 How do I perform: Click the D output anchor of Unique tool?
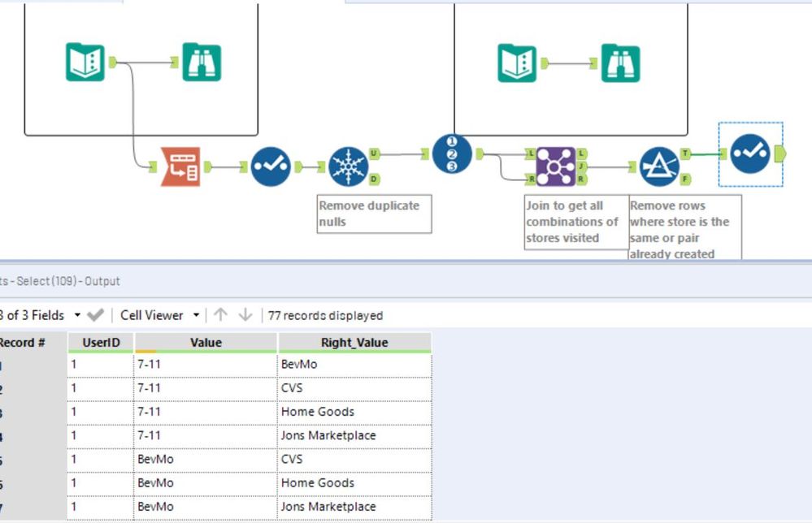pos(374,179)
